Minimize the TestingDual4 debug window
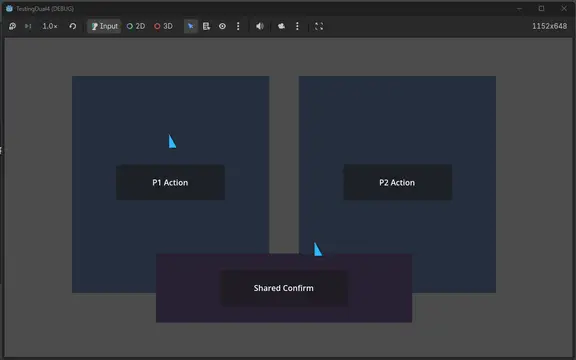576x360 pixels. [x=519, y=8]
